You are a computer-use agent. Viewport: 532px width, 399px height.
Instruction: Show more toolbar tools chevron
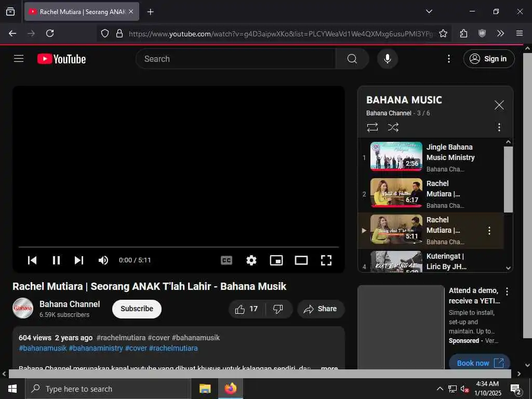pyautogui.click(x=500, y=33)
